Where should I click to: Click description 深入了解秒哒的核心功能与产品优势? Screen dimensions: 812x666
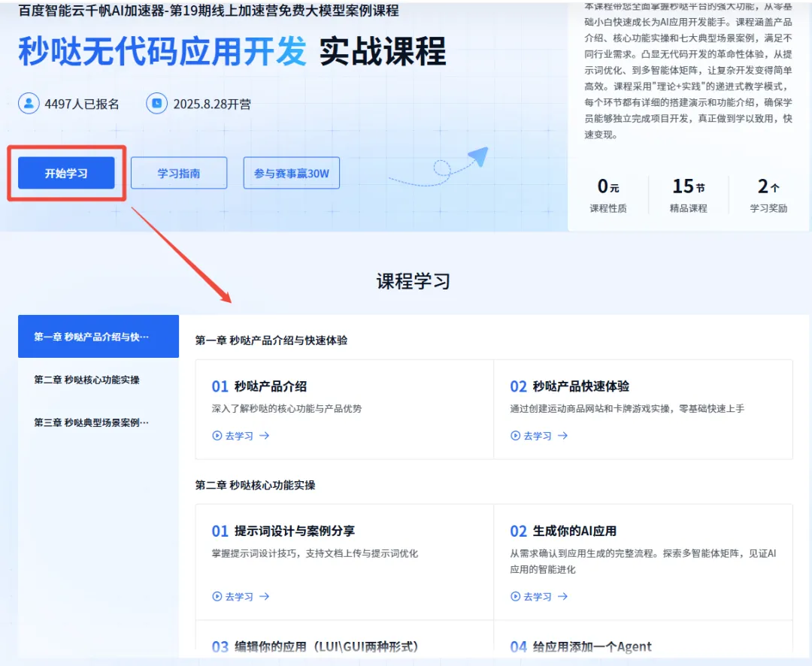[x=287, y=409]
